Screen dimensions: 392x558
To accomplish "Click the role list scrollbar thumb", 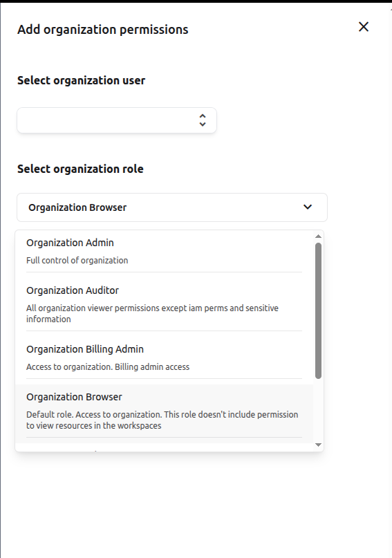I will coord(318,310).
